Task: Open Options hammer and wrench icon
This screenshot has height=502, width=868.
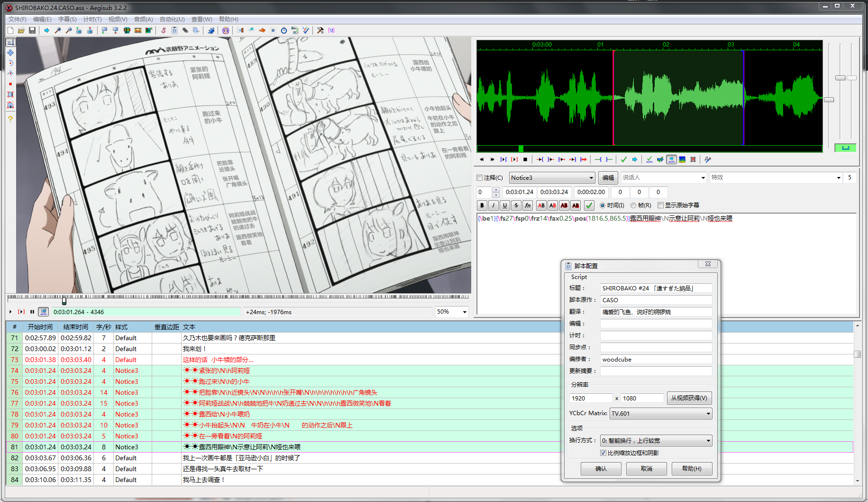Action: pyautogui.click(x=320, y=30)
